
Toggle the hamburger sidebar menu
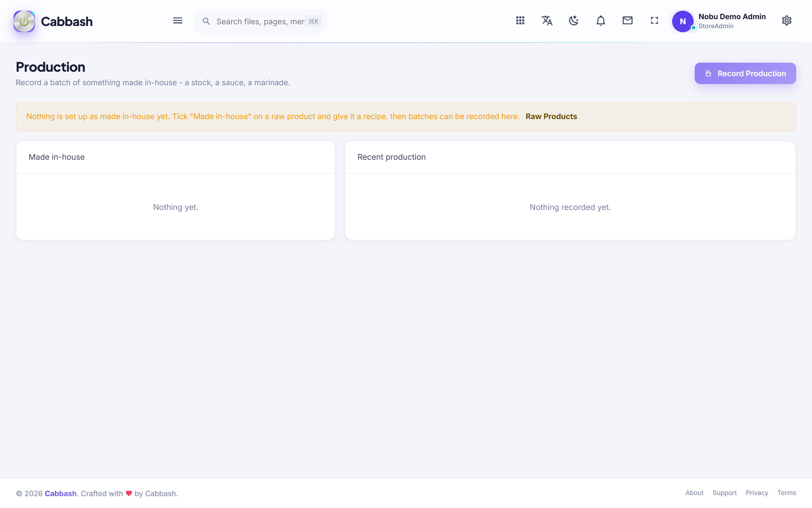coord(178,21)
